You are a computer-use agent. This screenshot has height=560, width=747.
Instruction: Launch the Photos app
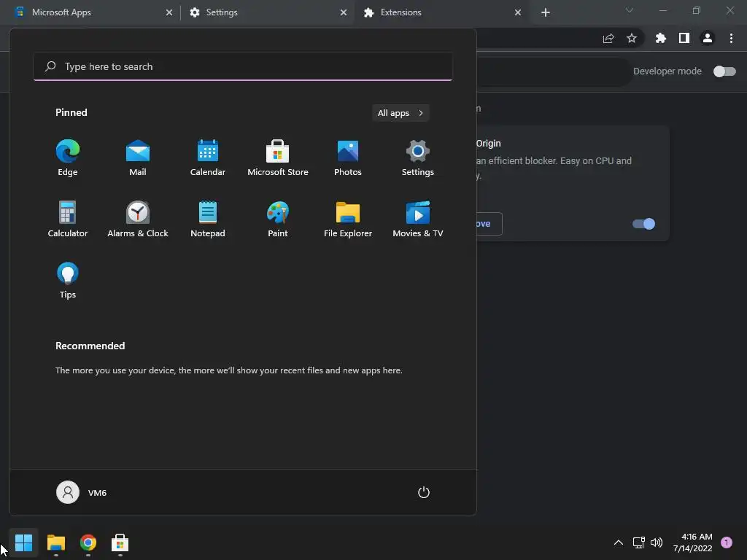(x=348, y=158)
